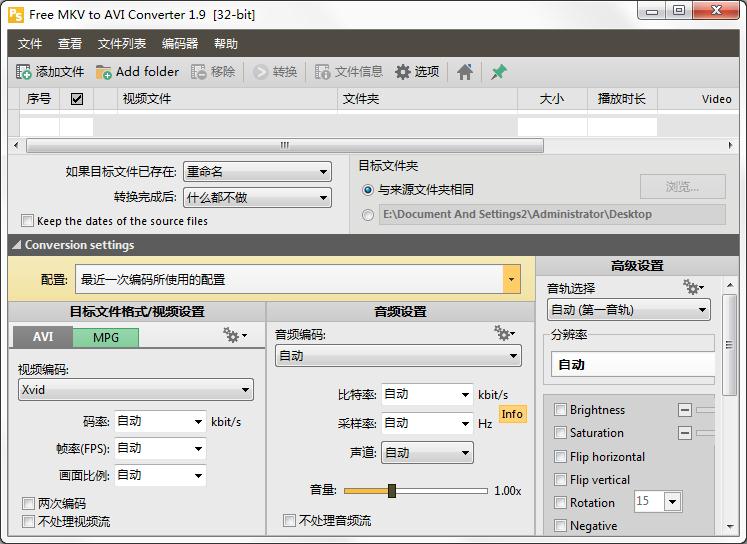This screenshot has height=544, width=747.
Task: Switch to the MPG format tab
Action: 106,337
